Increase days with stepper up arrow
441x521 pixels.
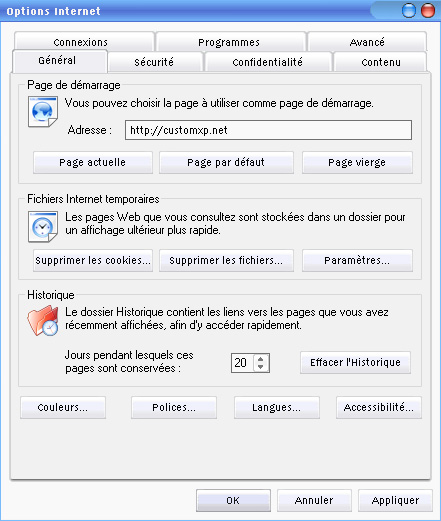[x=261, y=359]
